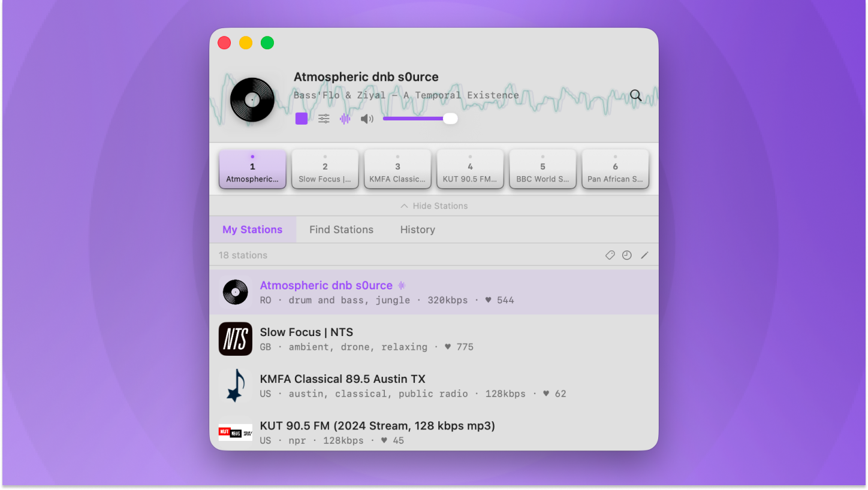This screenshot has width=868, height=490.
Task: Click the tag filter icon
Action: 610,255
